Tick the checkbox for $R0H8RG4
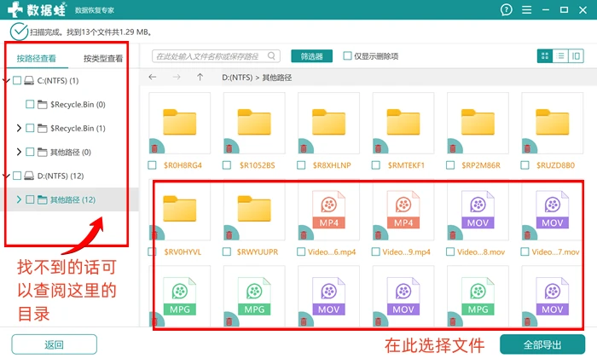This screenshot has width=597, height=364. coord(152,165)
